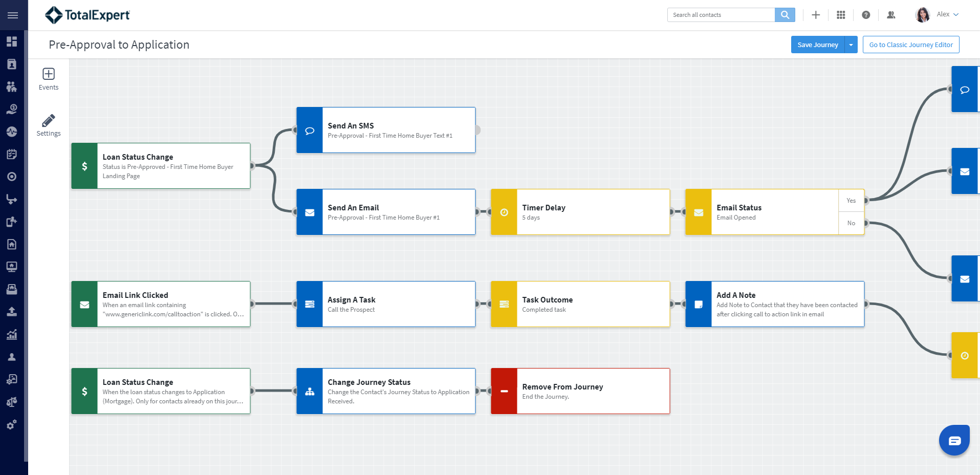Image resolution: width=980 pixels, height=475 pixels.
Task: Open the activity pulse icon in the sidebar
Action: tap(12, 132)
